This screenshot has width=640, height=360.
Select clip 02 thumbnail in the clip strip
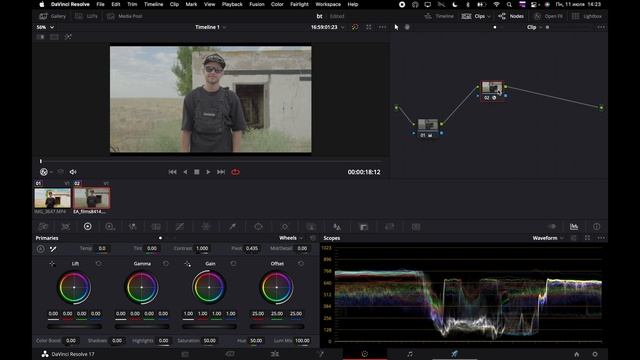click(x=92, y=198)
